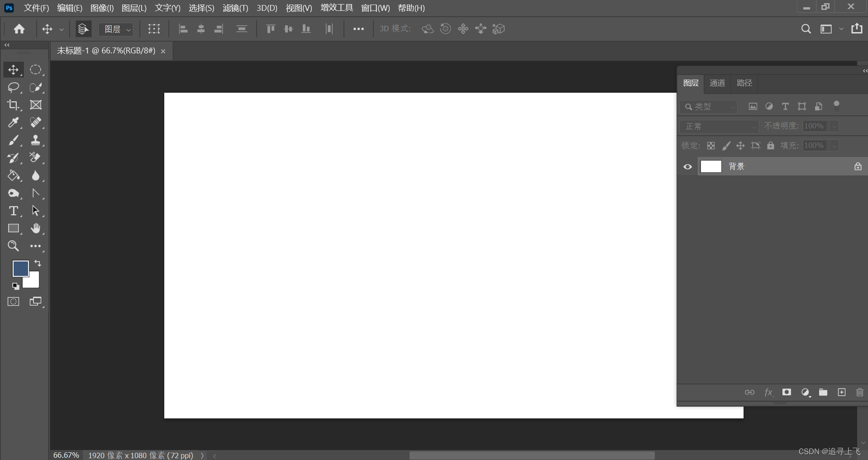Viewport: 868px width, 460px height.
Task: Select the History Brush tool
Action: [13, 158]
